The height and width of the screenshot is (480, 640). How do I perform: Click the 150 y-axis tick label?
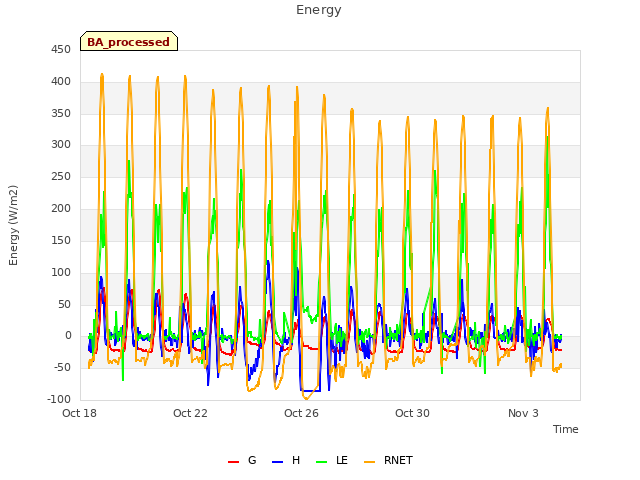(61, 240)
